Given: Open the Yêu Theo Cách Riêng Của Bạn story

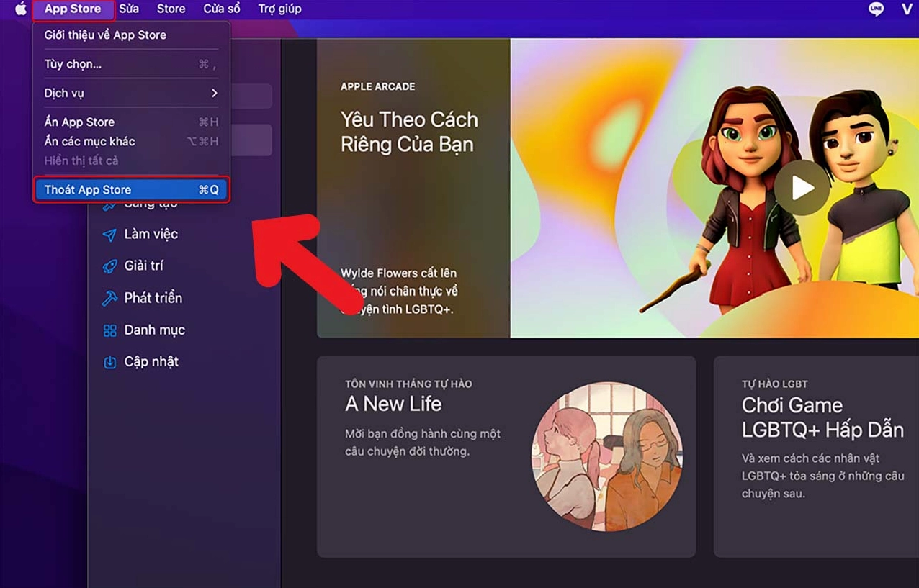Looking at the screenshot, I should click(409, 132).
